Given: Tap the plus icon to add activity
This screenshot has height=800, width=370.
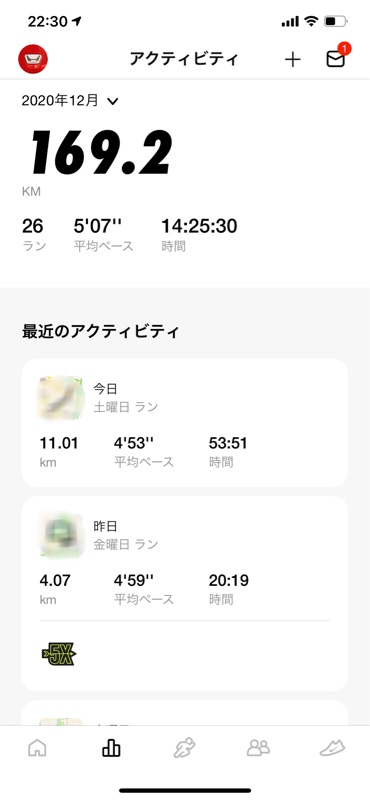Looking at the screenshot, I should pos(292,60).
